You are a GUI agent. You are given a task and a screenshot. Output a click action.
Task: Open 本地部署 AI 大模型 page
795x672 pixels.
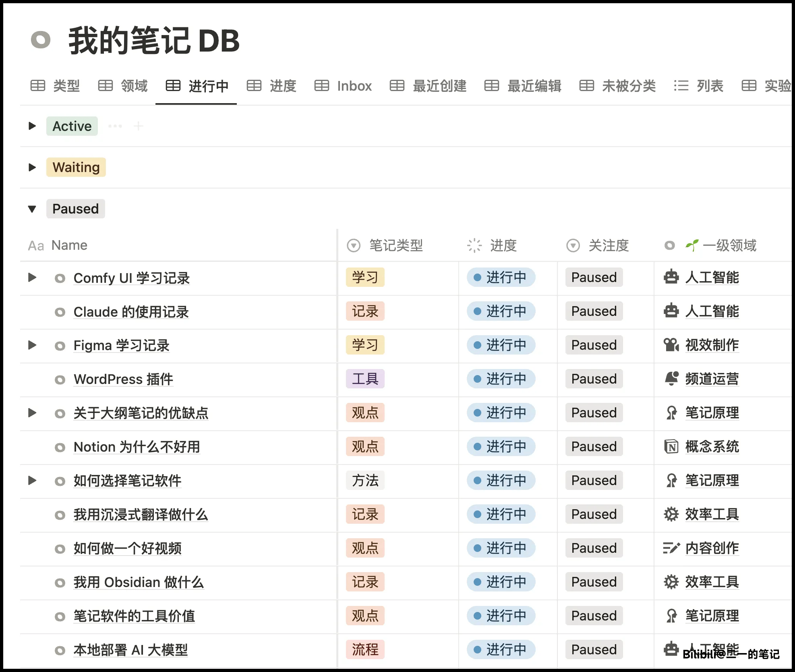(x=130, y=650)
